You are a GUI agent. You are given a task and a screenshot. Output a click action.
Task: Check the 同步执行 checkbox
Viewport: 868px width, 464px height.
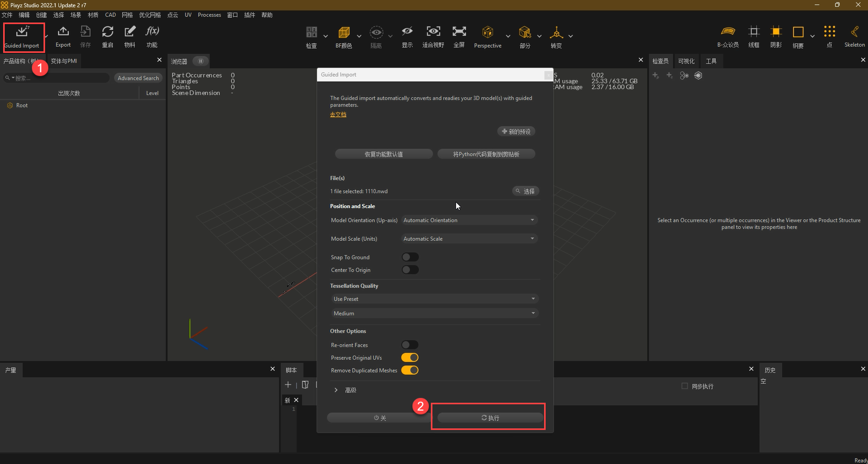tap(685, 386)
